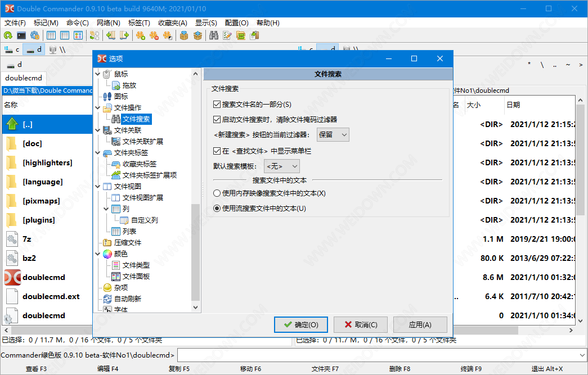Collapse the 鼠标 tree node
Viewport: 588px width, 375px height.
click(x=98, y=74)
